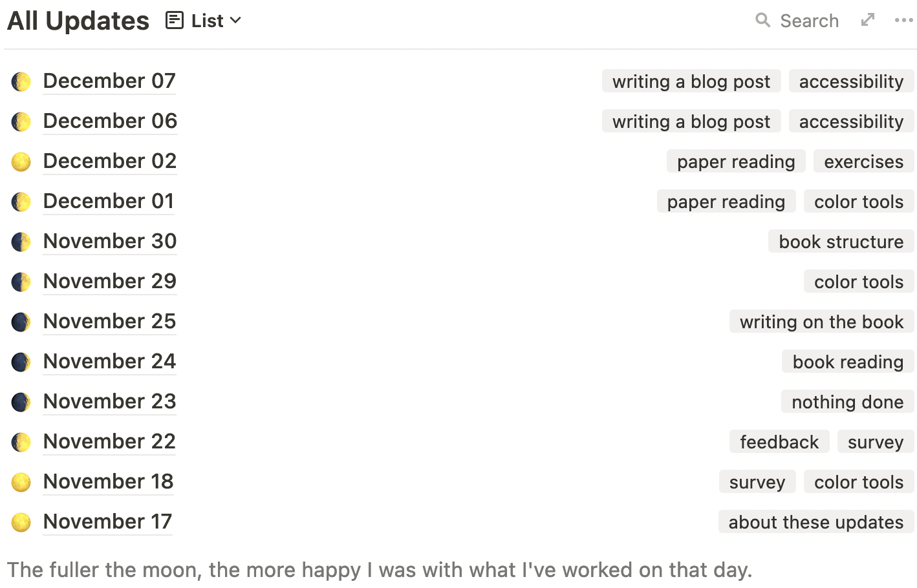This screenshot has width=917, height=588.
Task: Click the feedback tag on November 22
Action: pos(779,442)
